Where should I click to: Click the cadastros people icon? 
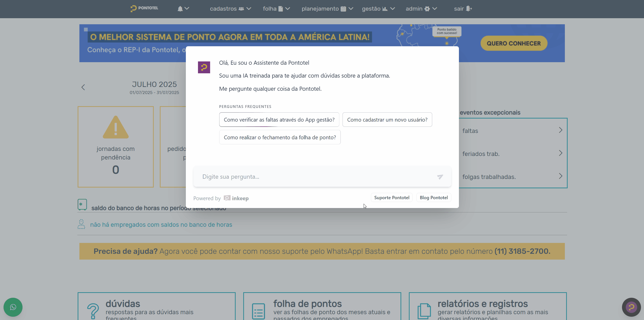point(241,9)
